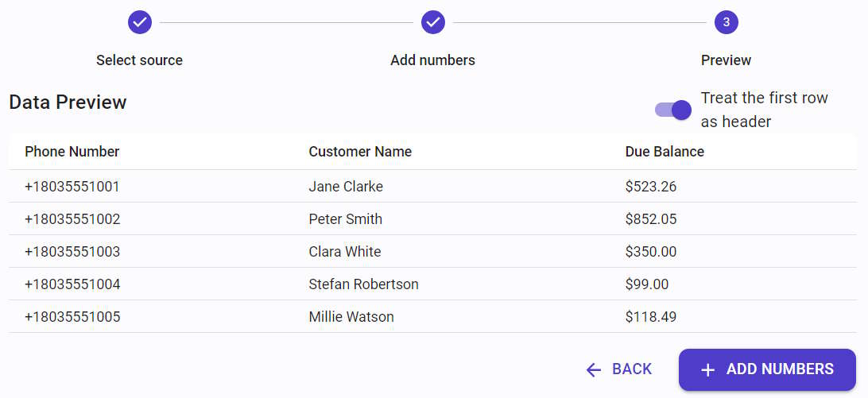Screen dimensions: 868x398
Task: Click the Add numbers step checkmark icon
Action: [x=433, y=22]
